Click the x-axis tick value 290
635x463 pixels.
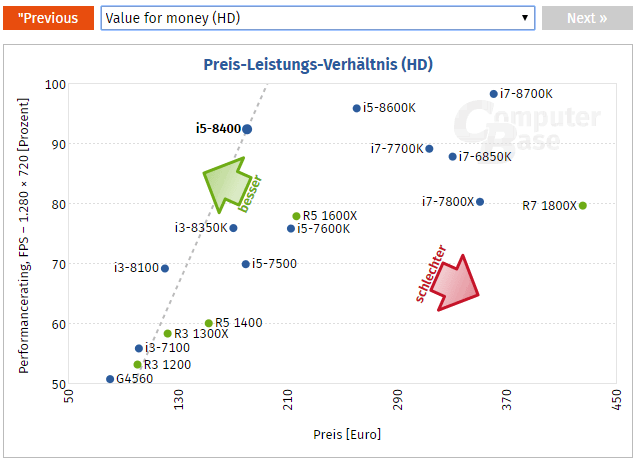(x=398, y=399)
